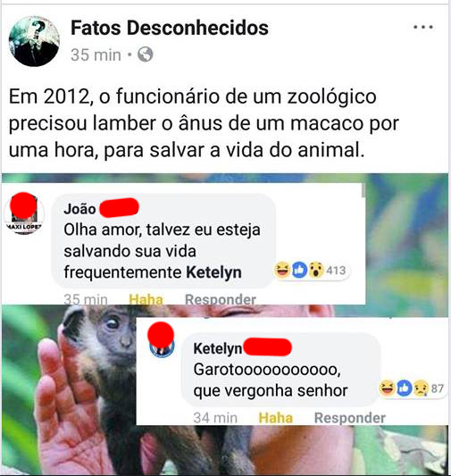Image resolution: width=451 pixels, height=476 pixels.
Task: Click the blue like reaction on Ketelyn's comment
Action: click(x=404, y=388)
